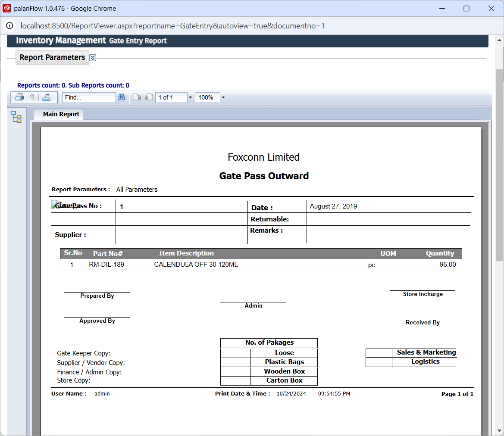Click the Wooden Box cell
Screen dimensions: 504x436
284,371
